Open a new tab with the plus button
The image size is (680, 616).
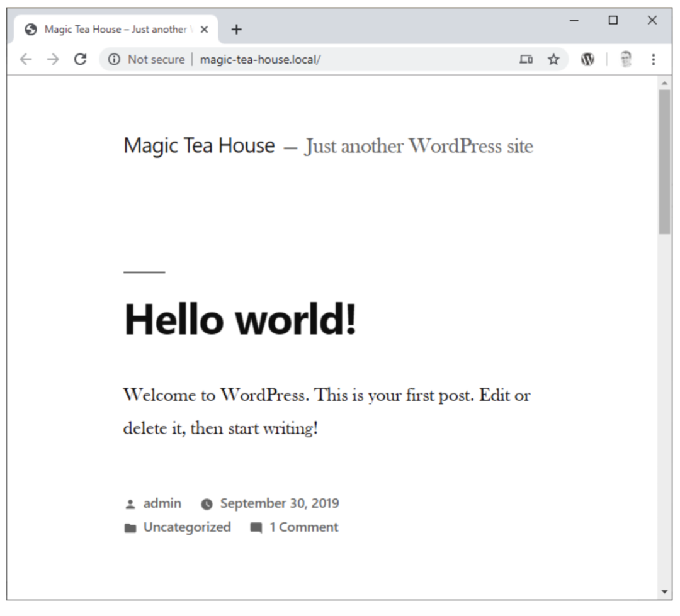coord(236,30)
